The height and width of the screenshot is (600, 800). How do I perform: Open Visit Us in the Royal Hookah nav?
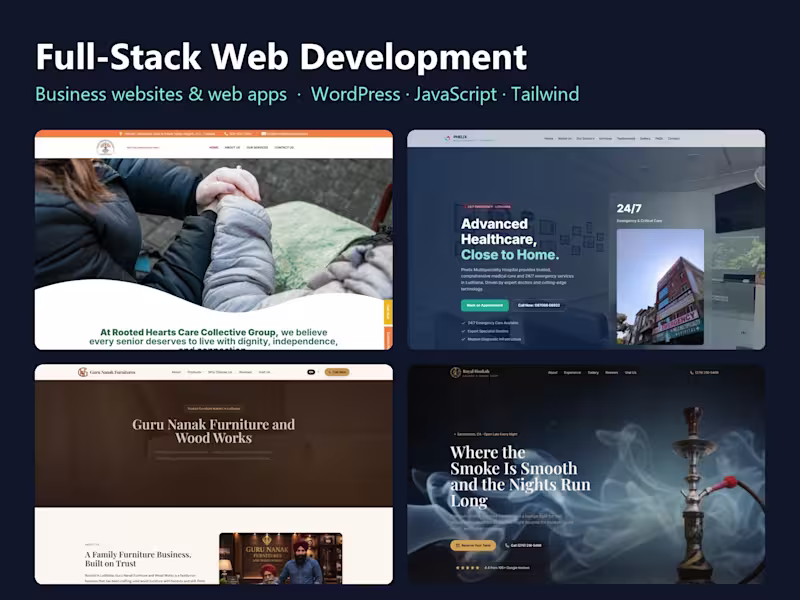coord(631,372)
